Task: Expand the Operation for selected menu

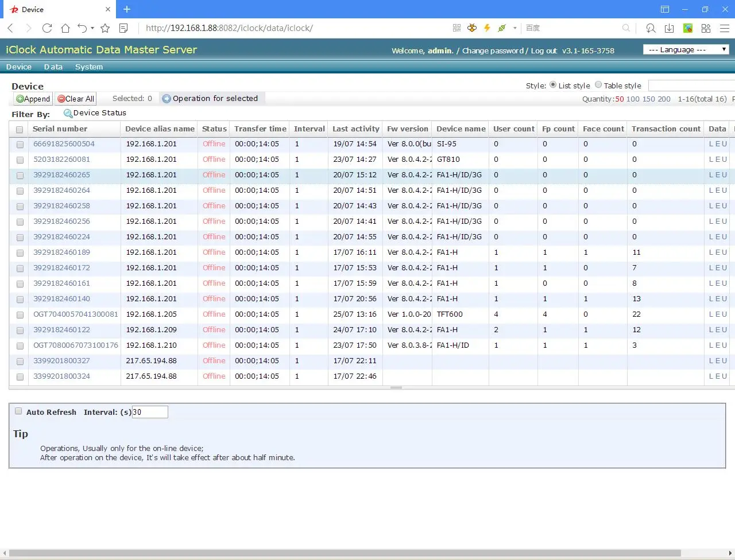Action: click(x=210, y=99)
